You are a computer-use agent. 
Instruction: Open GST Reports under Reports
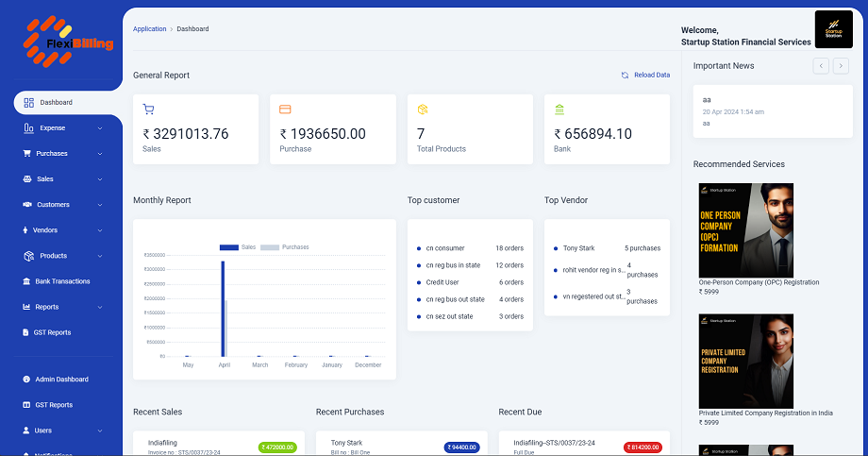click(x=53, y=332)
